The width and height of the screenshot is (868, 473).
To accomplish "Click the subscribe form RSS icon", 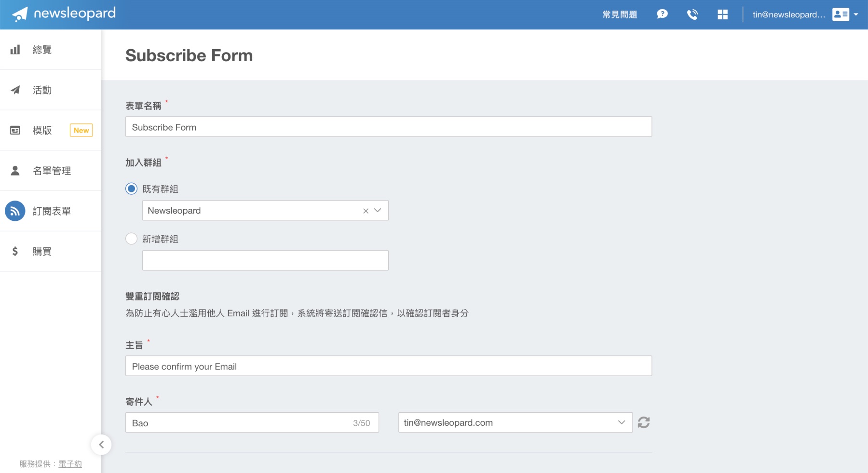I will (x=15, y=211).
